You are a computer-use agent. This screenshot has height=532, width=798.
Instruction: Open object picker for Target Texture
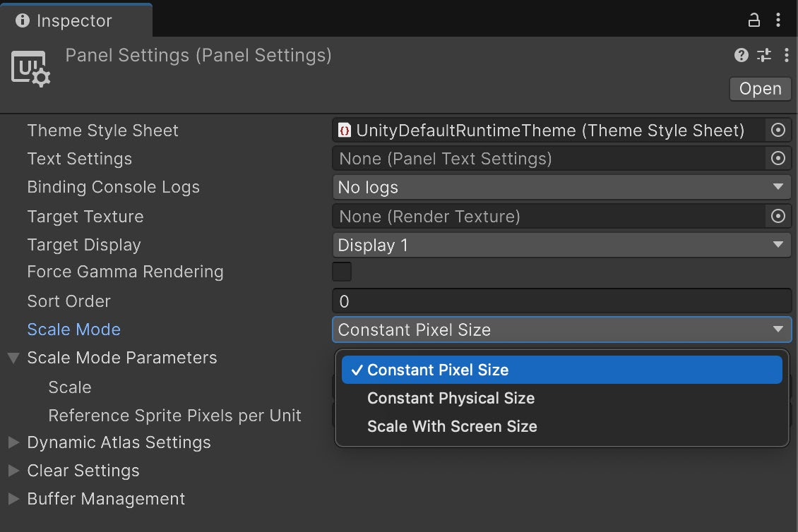click(x=778, y=216)
